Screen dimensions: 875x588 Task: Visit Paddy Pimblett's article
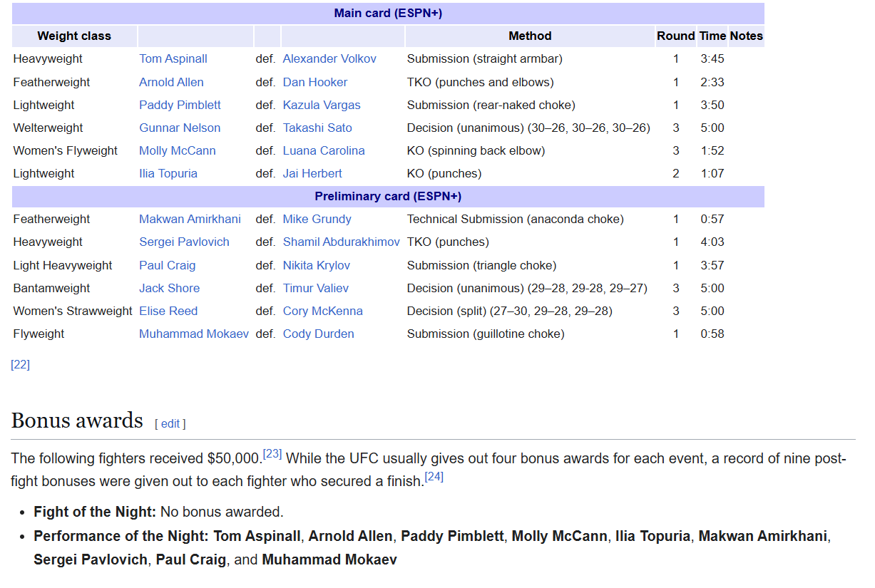(180, 105)
